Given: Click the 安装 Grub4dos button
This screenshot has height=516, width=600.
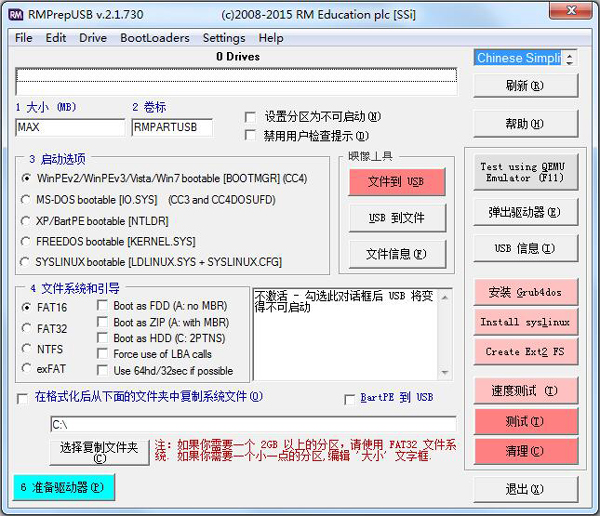Looking at the screenshot, I should [x=525, y=292].
